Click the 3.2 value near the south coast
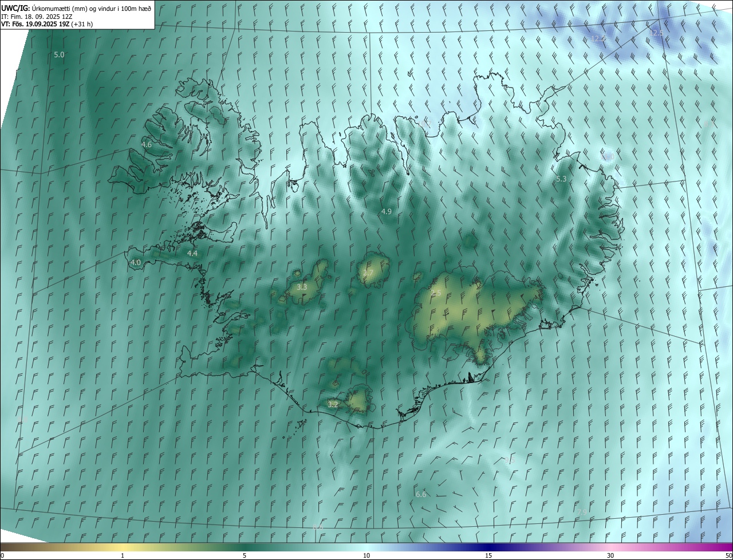The image size is (733, 560). point(333,404)
